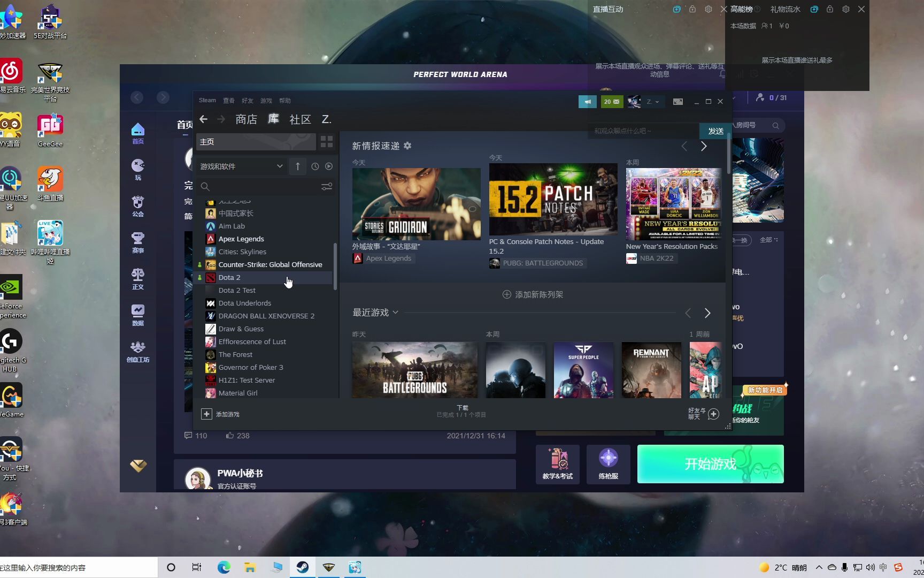Launch Steam from the taskbar
The height and width of the screenshot is (578, 924).
(303, 567)
